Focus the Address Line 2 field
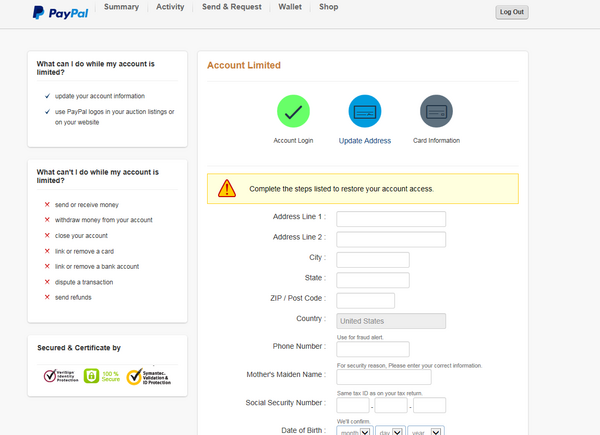 [x=391, y=239]
